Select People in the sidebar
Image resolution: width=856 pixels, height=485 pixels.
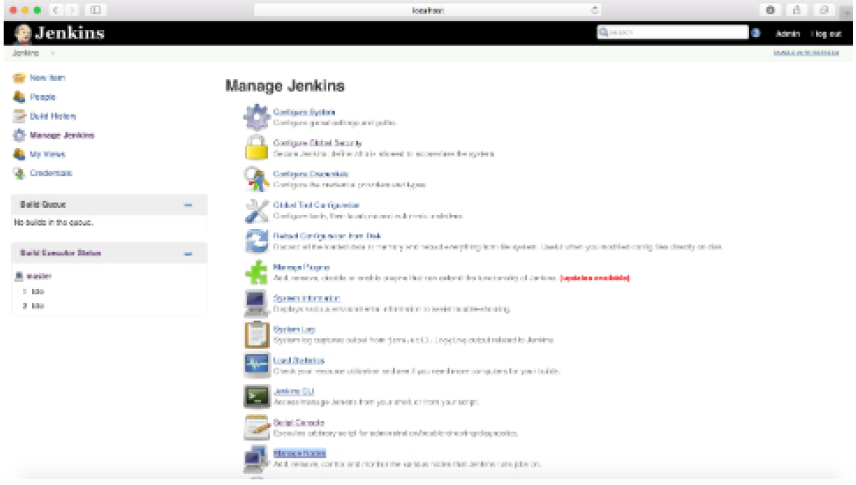pos(43,97)
